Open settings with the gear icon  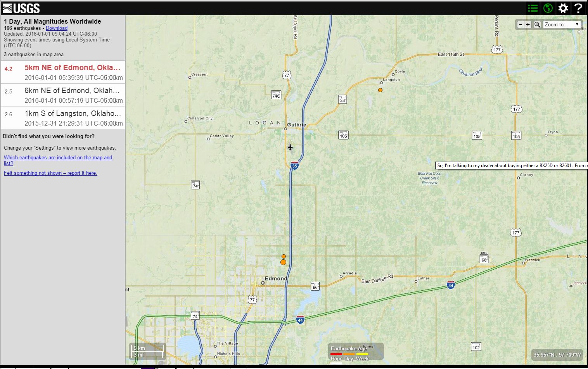(x=563, y=8)
